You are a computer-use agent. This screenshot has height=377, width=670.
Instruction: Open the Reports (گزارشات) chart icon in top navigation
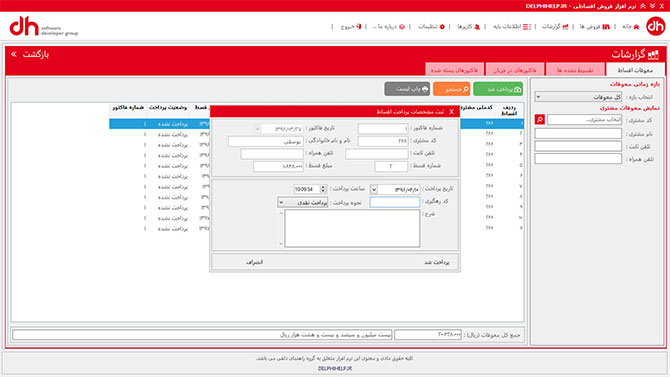566,27
